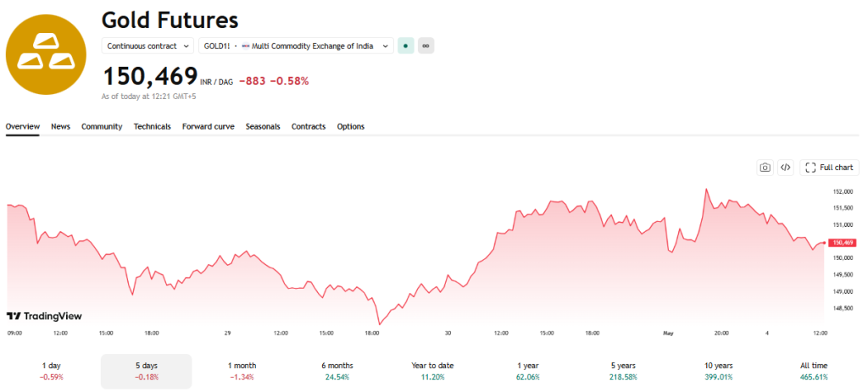Open the Seasonals tab
This screenshot has width=868, height=392.
click(263, 127)
